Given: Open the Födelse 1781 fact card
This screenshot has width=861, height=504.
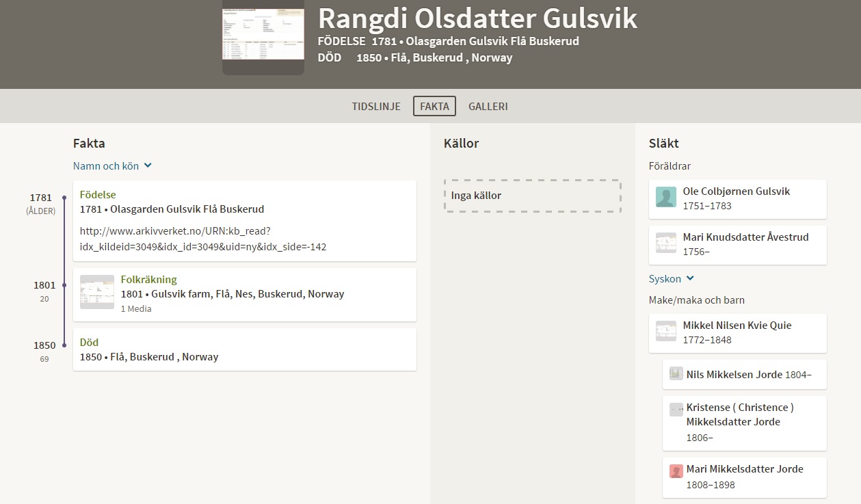Looking at the screenshot, I should click(x=245, y=221).
